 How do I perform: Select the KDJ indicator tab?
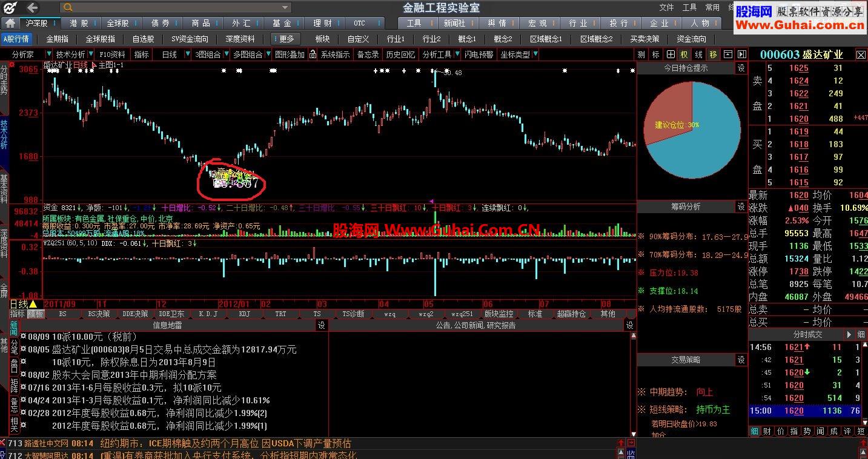coord(244,314)
